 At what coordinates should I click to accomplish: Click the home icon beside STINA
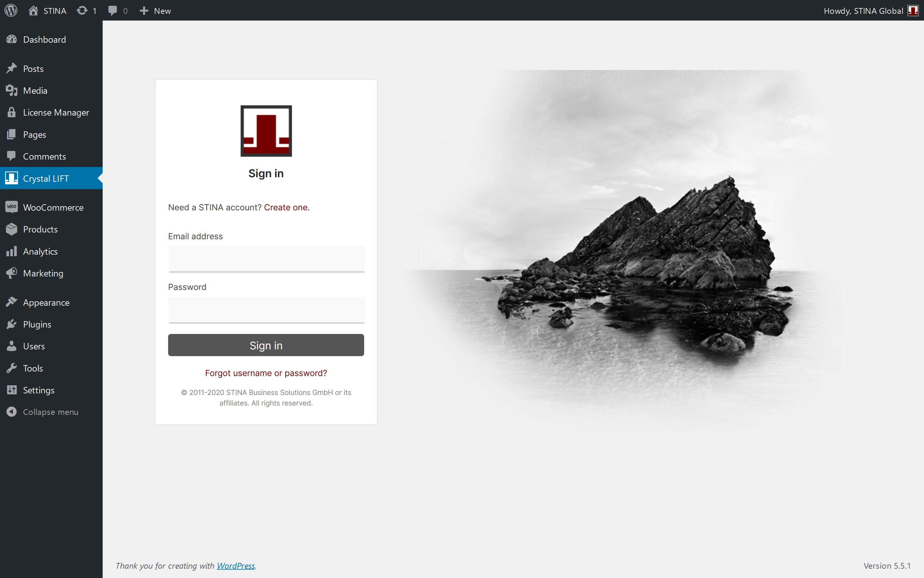click(x=33, y=10)
